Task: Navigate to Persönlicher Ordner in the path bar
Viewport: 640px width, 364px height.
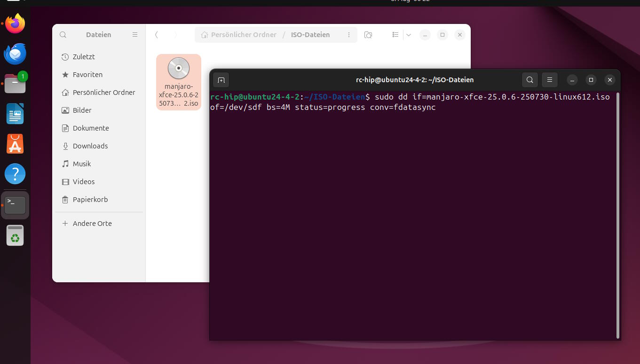Action: click(238, 35)
